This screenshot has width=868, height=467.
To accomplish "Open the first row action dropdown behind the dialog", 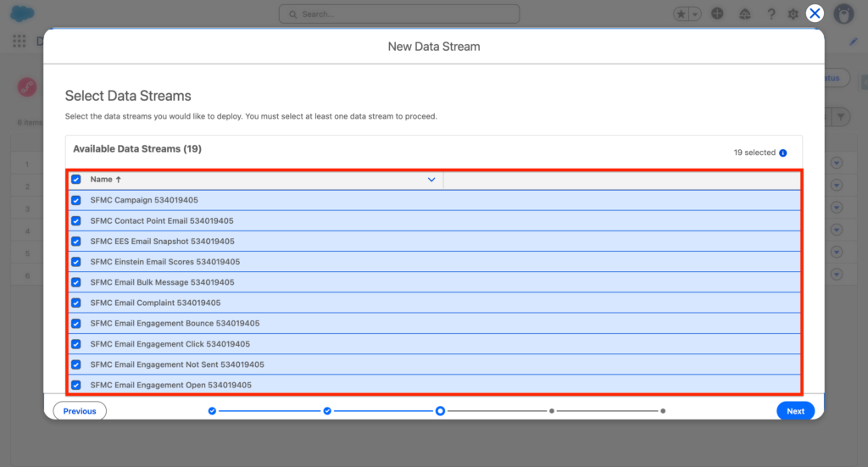I will point(837,164).
